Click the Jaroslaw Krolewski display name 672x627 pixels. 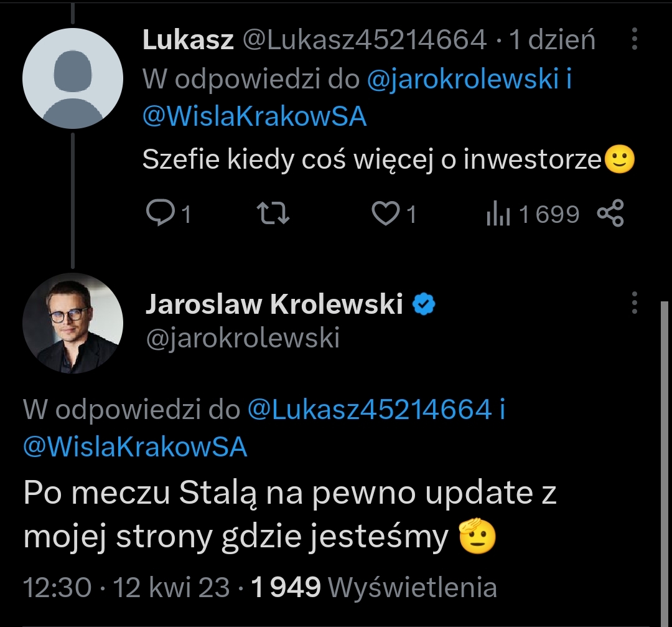coord(274,304)
